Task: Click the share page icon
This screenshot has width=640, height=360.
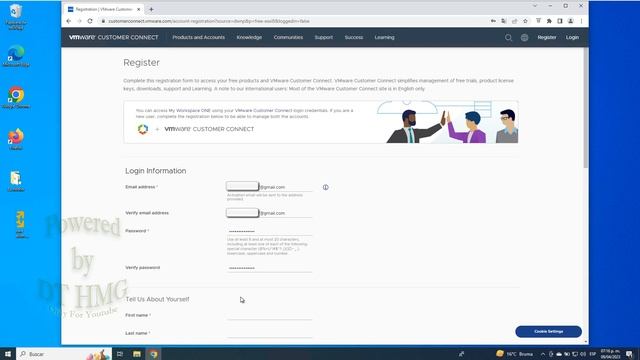Action: point(514,21)
